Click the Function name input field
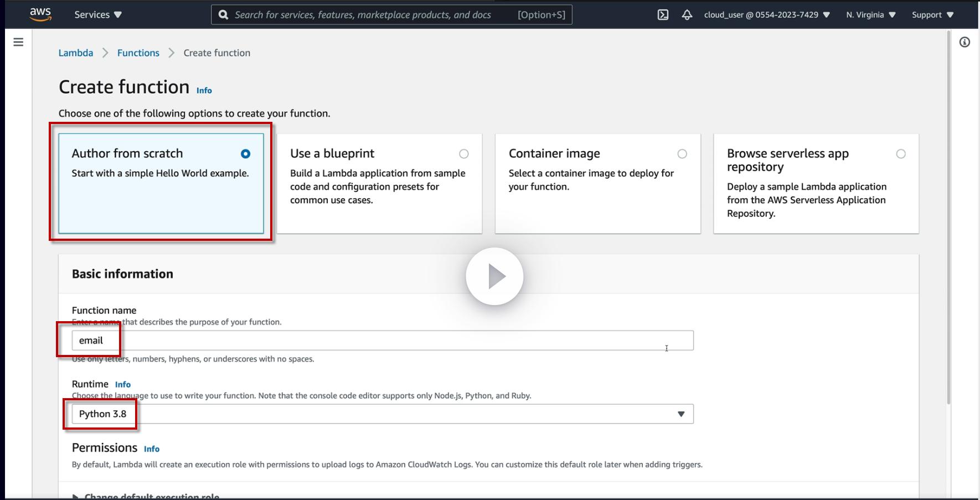Screen dimensions: 980x500 [382, 341]
